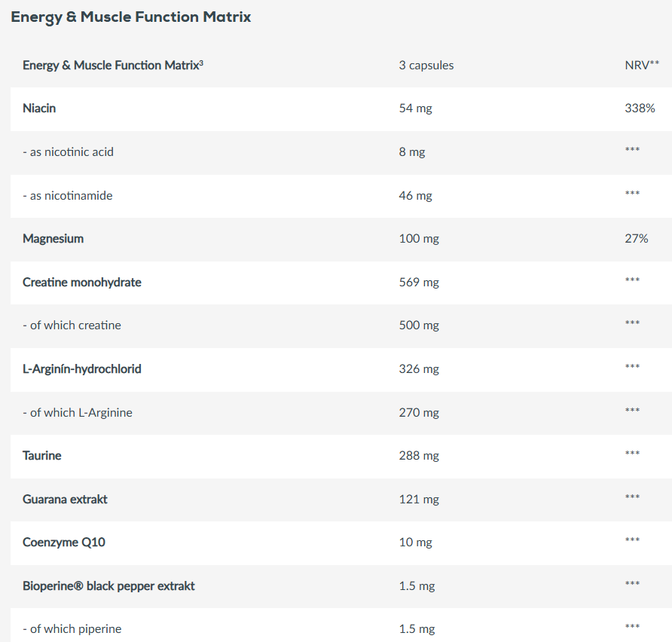Click the "as nicotinic acid" row label

[x=68, y=152]
